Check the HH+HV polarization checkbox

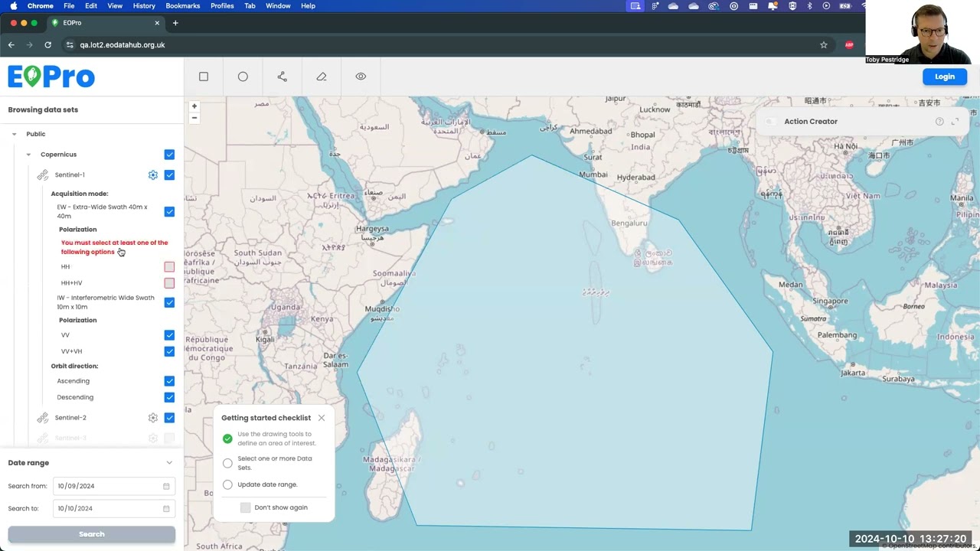pos(169,283)
